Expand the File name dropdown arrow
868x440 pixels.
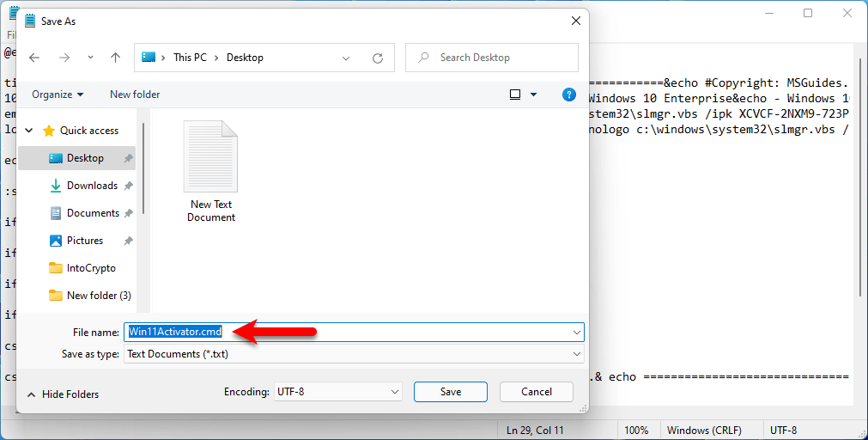pyautogui.click(x=577, y=333)
